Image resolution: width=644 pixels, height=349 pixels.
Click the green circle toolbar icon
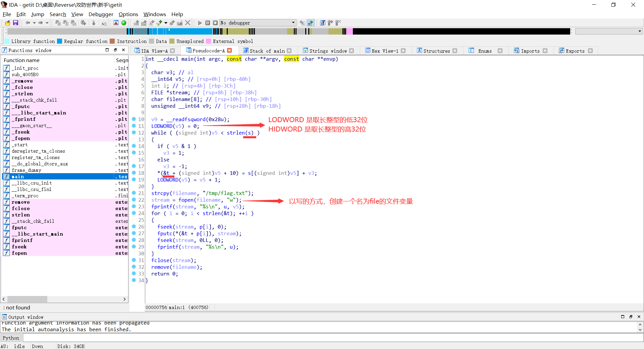coord(124,23)
